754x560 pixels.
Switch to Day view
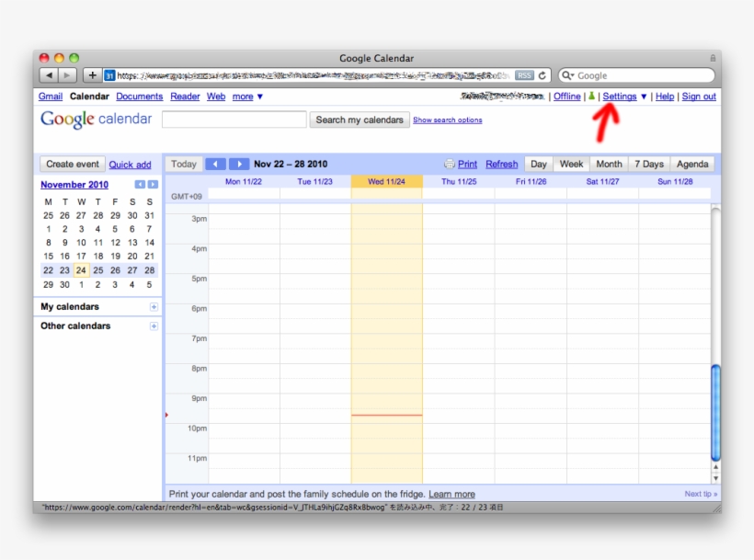click(539, 164)
